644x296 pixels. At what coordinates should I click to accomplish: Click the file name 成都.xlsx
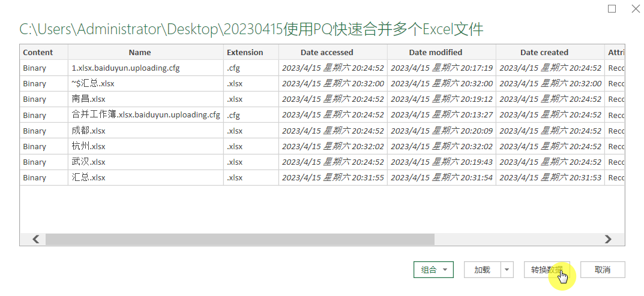88,131
